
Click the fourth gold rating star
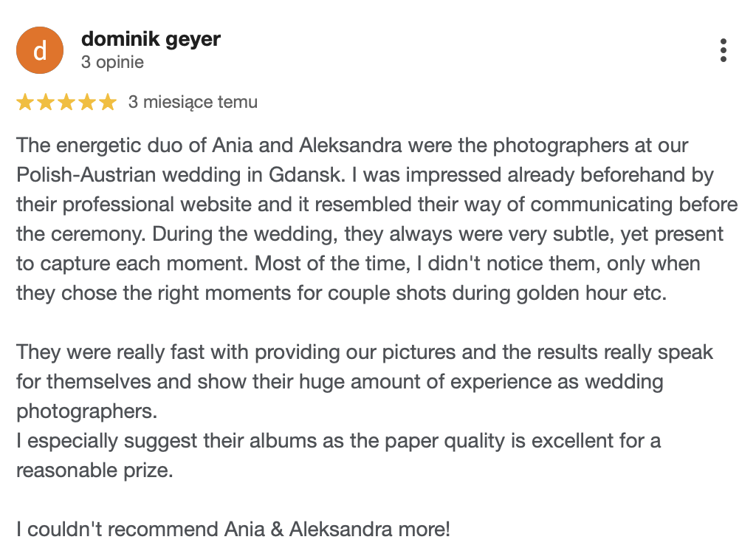pyautogui.click(x=87, y=103)
